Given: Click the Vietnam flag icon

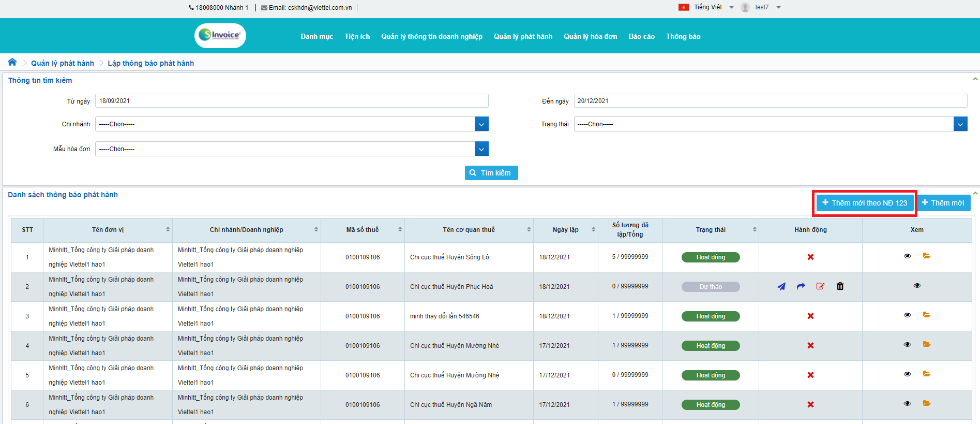Looking at the screenshot, I should pos(684,7).
